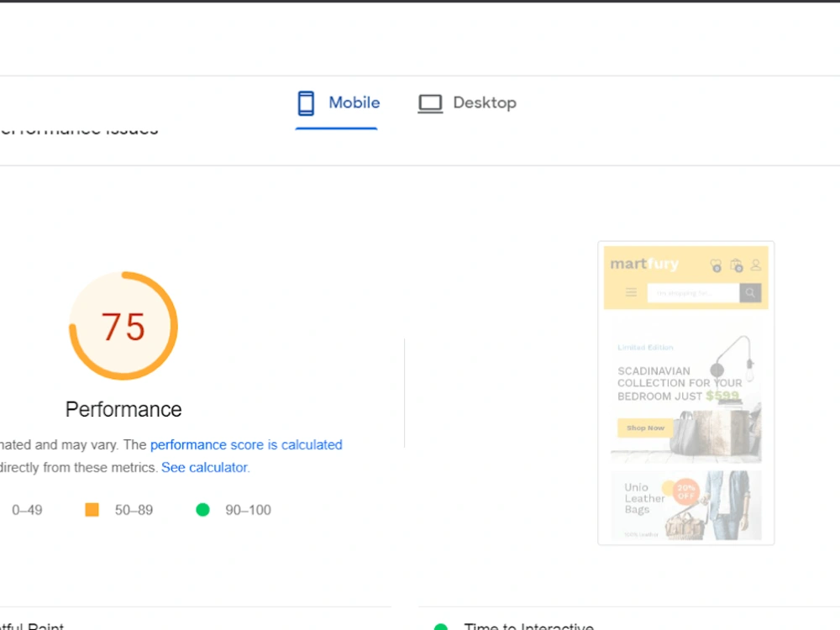Open the 'performance score is calculated' link
The image size is (840, 630).
(x=246, y=444)
